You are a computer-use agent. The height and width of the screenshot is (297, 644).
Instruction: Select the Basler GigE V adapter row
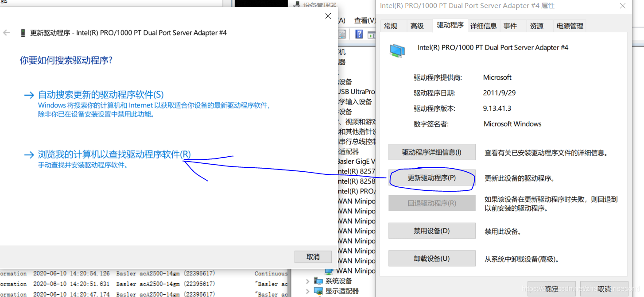coord(356,161)
